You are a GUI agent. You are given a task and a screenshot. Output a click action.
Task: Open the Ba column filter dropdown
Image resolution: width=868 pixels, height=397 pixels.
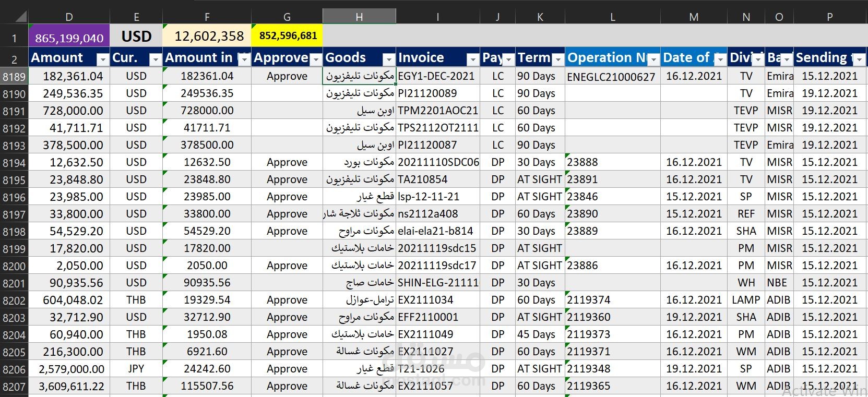tap(787, 59)
